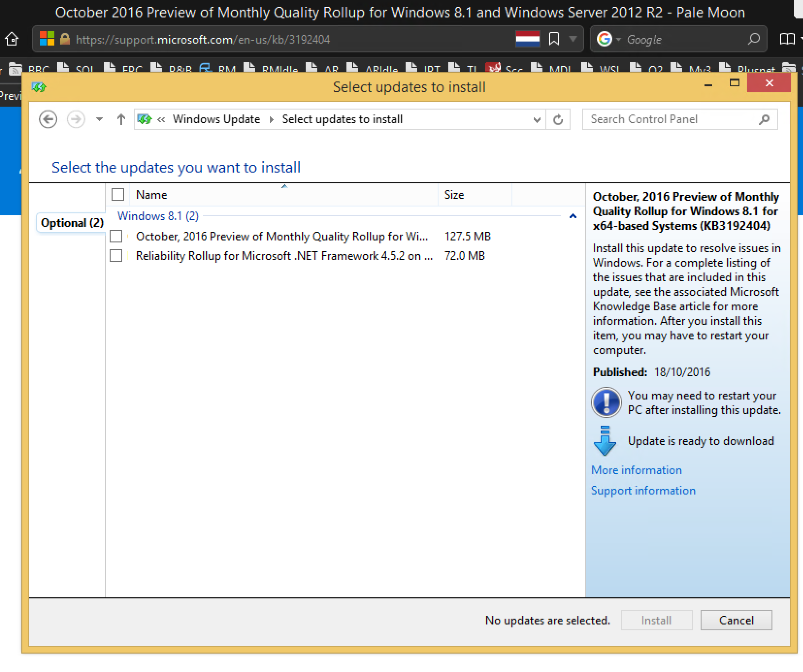Check the Reliability Rollup .NET Framework update

coord(116,256)
